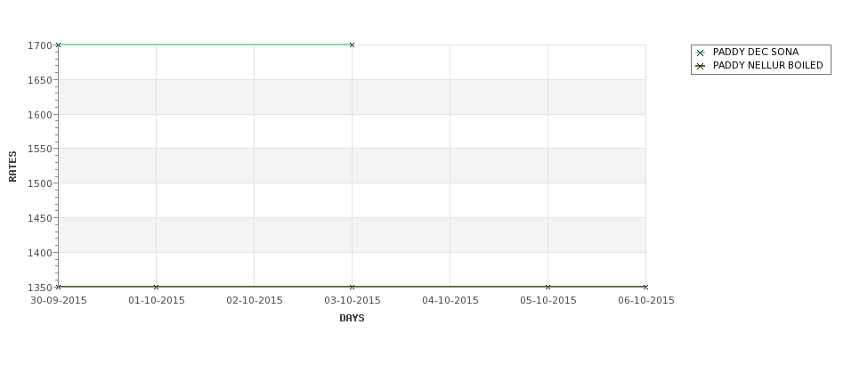Image resolution: width=868 pixels, height=382 pixels.
Task: Click the 02-10-2015 x-axis date label
Action: pyautogui.click(x=255, y=301)
